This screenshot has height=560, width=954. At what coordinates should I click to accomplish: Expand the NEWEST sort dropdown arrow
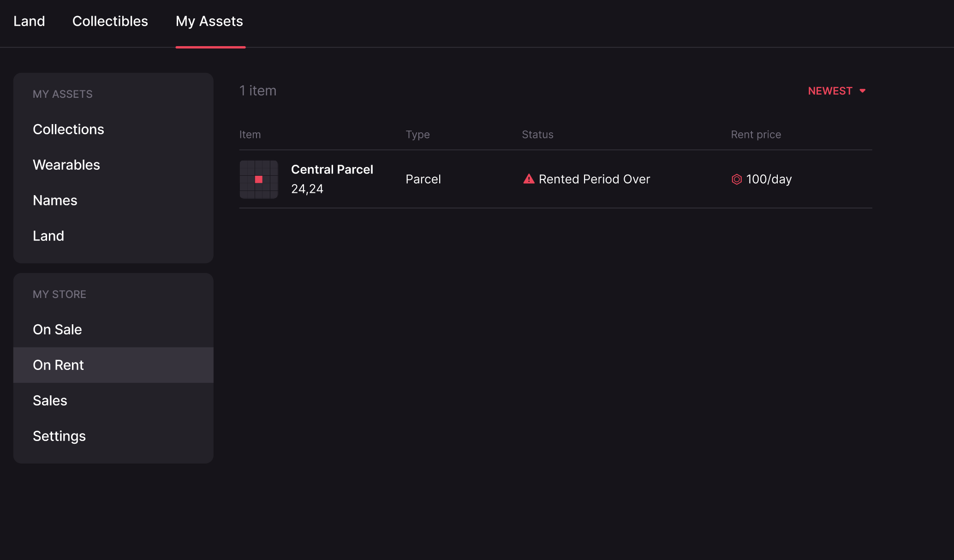pos(862,91)
